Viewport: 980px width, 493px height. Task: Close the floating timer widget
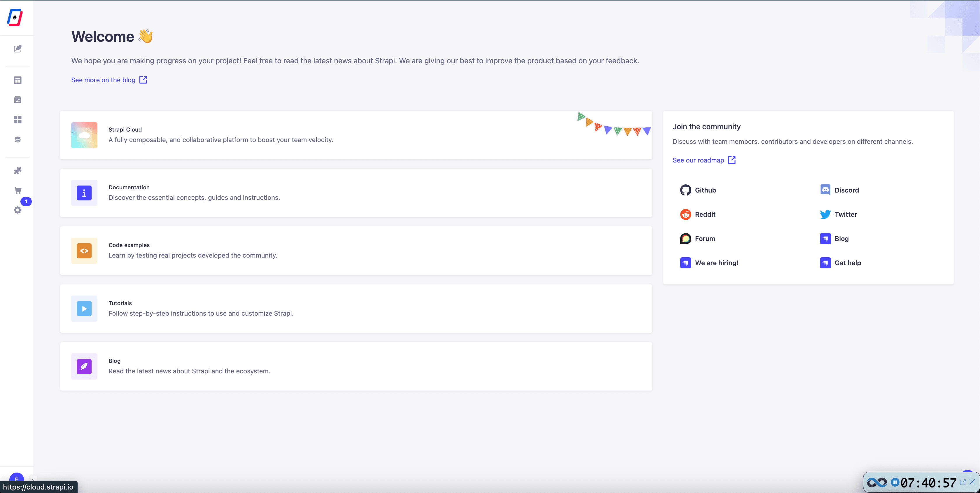[x=972, y=482]
